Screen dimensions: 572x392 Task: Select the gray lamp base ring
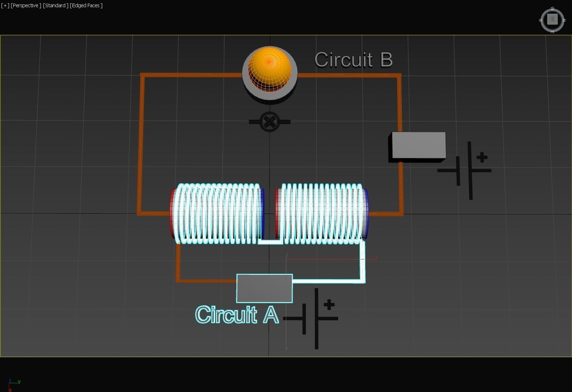coord(270,96)
